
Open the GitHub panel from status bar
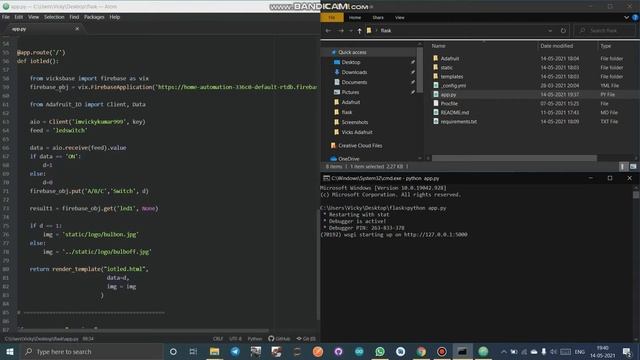pyautogui.click(x=279, y=339)
